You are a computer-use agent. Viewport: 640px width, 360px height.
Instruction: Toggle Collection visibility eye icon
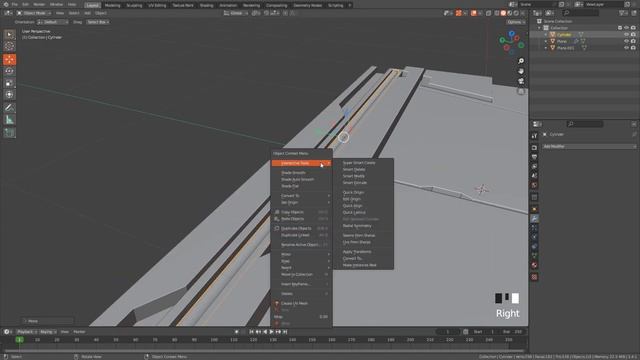click(x=627, y=28)
